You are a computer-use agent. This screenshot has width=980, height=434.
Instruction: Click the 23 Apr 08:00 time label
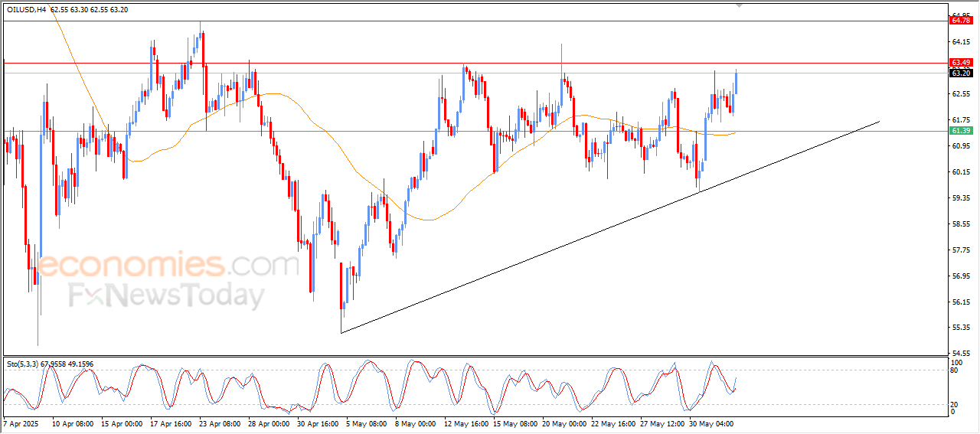coord(220,423)
